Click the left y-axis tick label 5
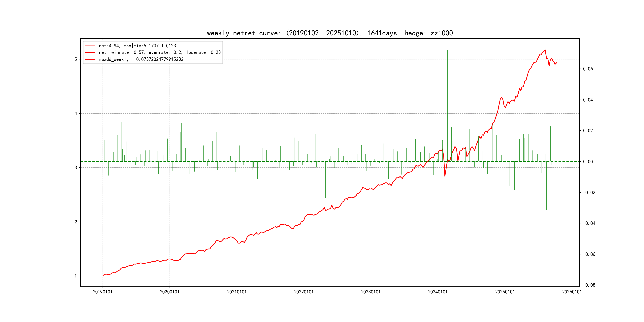The image size is (644, 322). tap(76, 59)
